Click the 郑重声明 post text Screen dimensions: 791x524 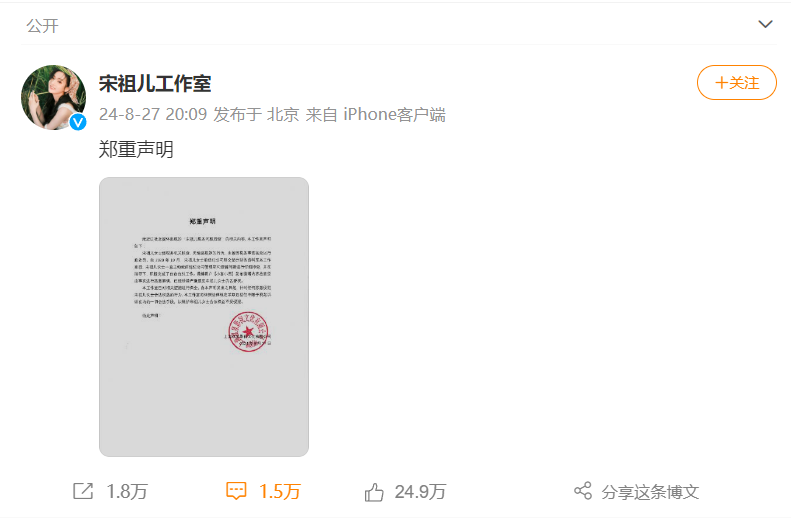[136, 150]
